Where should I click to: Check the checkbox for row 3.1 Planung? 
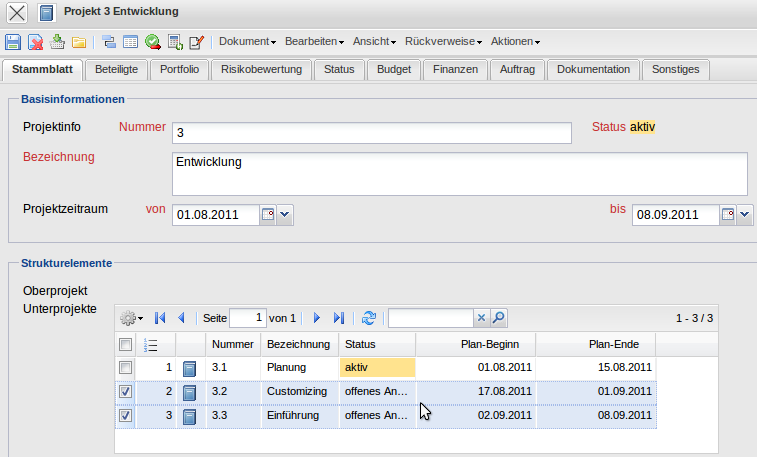(125, 367)
